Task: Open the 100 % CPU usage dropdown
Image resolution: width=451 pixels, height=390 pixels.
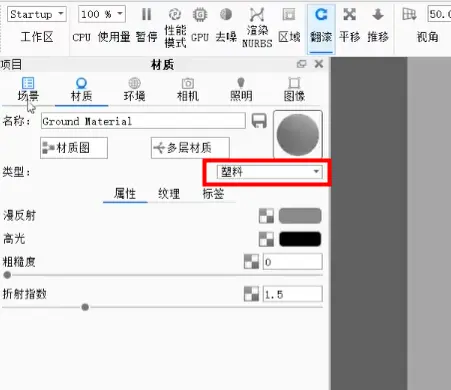Action: (x=102, y=14)
